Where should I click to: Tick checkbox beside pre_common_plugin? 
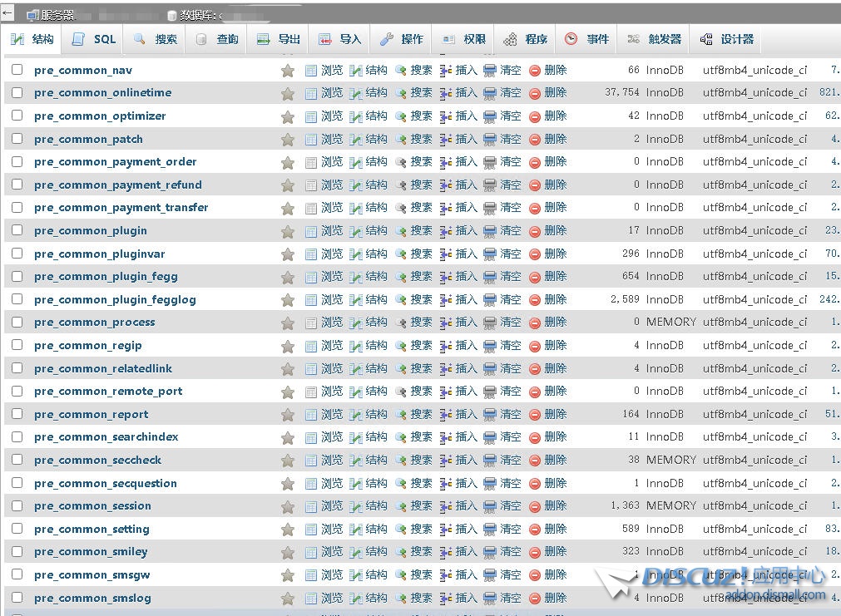pos(17,230)
